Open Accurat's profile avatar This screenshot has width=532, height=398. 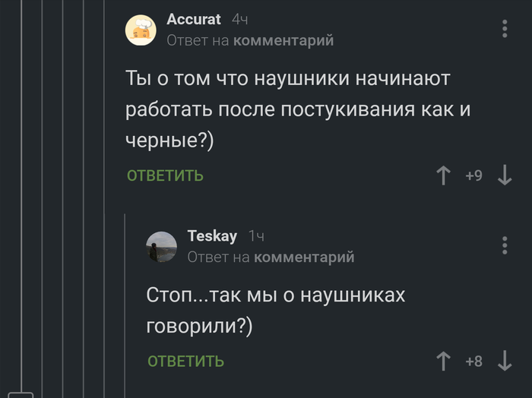(141, 30)
